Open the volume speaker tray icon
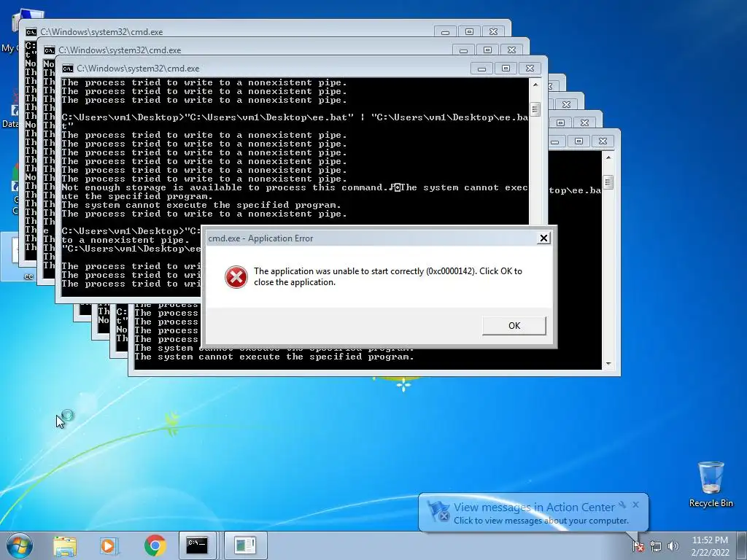 (673, 545)
